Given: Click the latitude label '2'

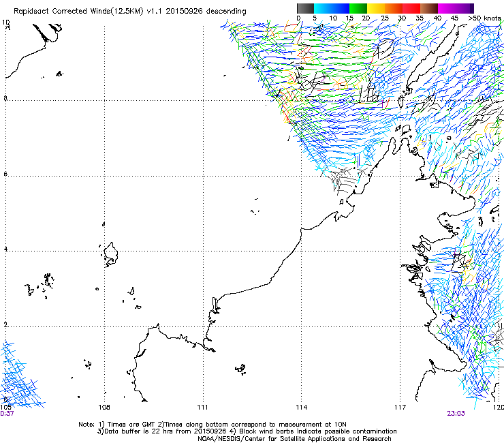Looking at the screenshot, I should pos(5,325).
